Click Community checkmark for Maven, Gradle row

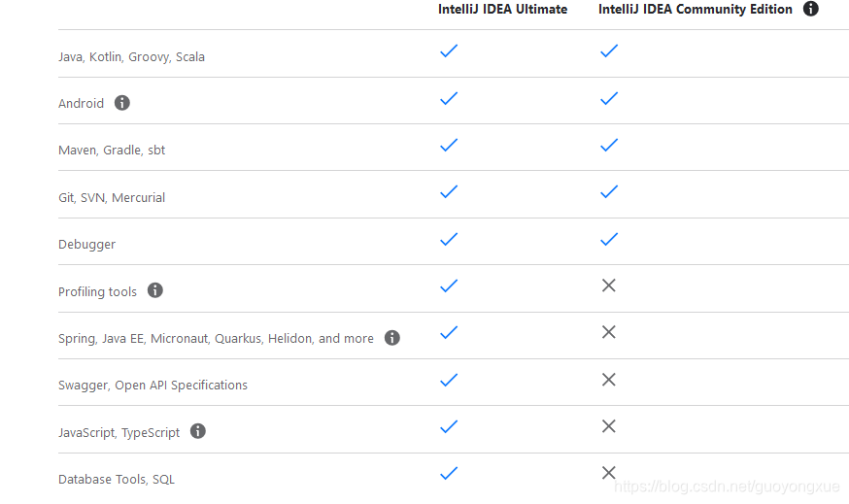[609, 146]
